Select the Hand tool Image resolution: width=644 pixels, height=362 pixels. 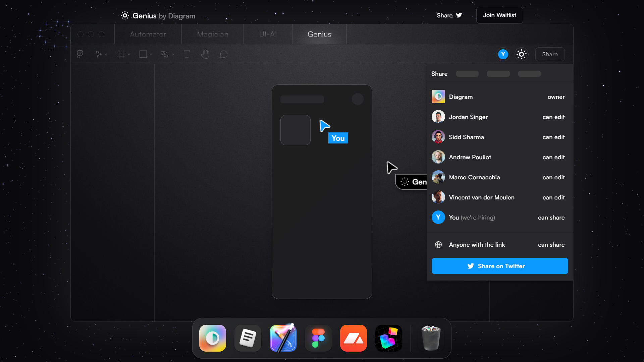coord(205,54)
